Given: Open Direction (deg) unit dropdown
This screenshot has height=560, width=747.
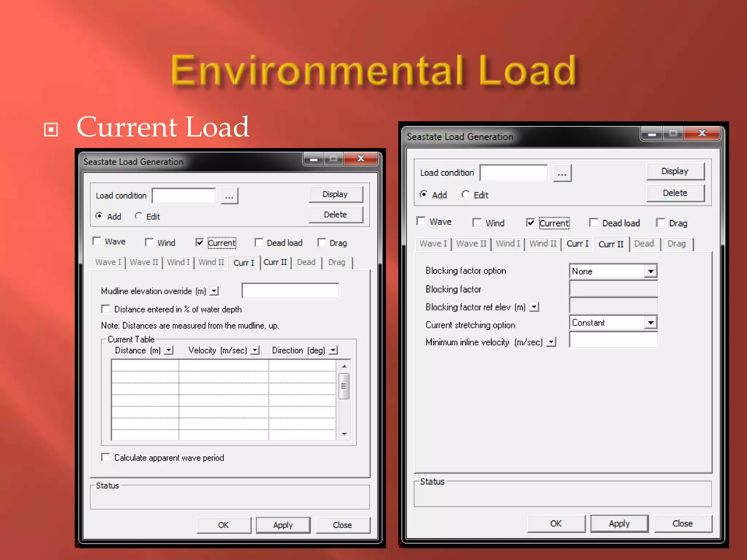Looking at the screenshot, I should [333, 350].
